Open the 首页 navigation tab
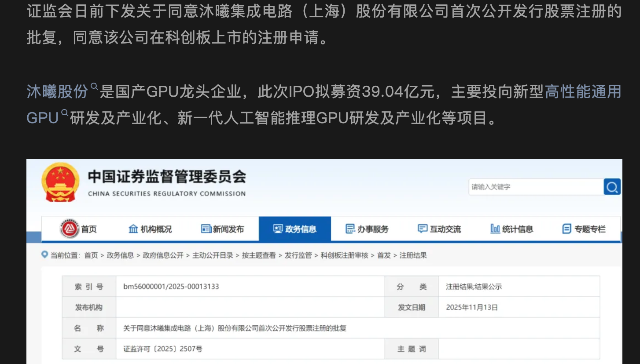This screenshot has height=364, width=640. 78,229
